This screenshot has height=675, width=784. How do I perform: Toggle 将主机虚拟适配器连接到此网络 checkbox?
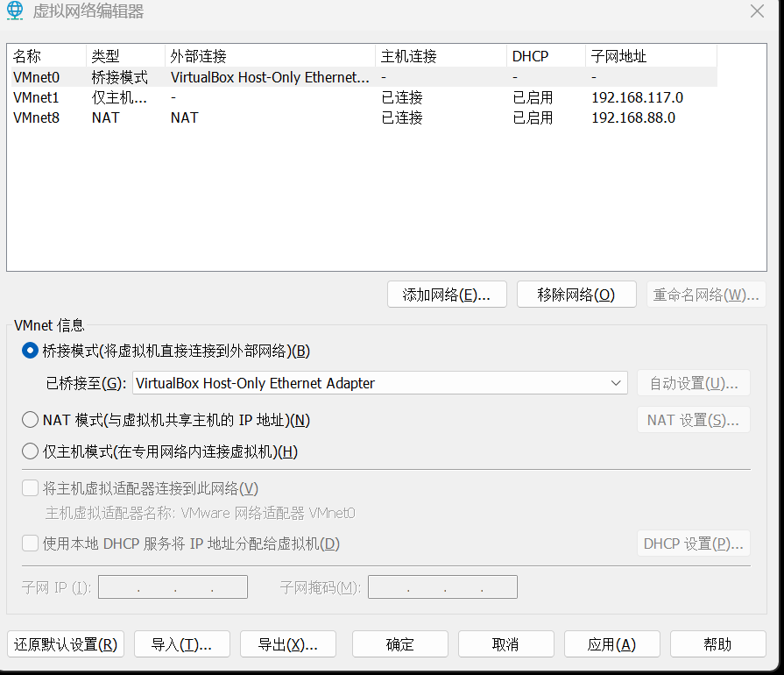click(30, 488)
